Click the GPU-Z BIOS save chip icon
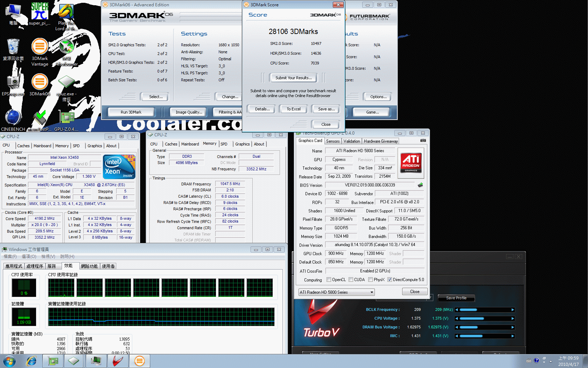 (420, 185)
